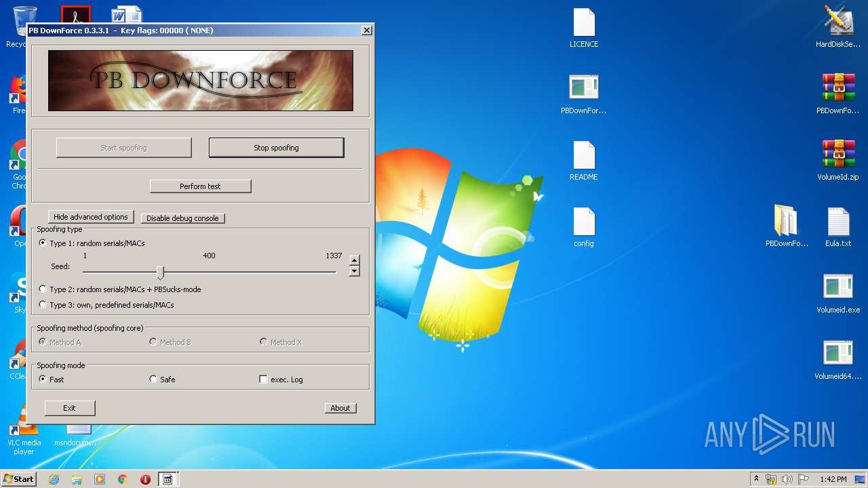Open the Windows Start menu
Image resolution: width=868 pixels, height=488 pixels.
(19, 479)
